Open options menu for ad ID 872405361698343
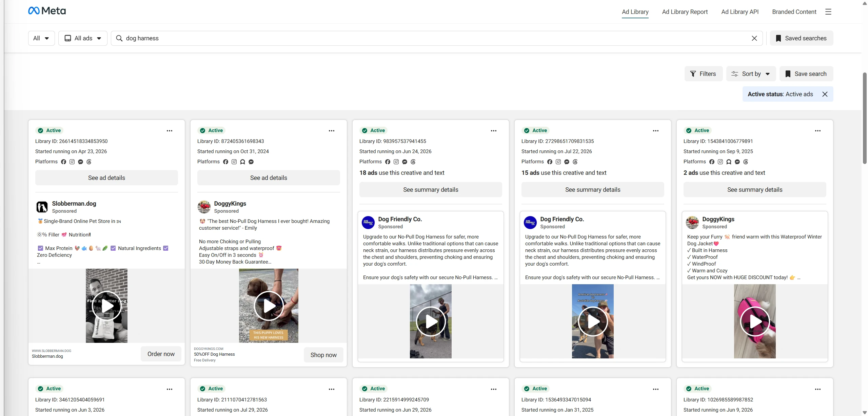 coord(332,131)
